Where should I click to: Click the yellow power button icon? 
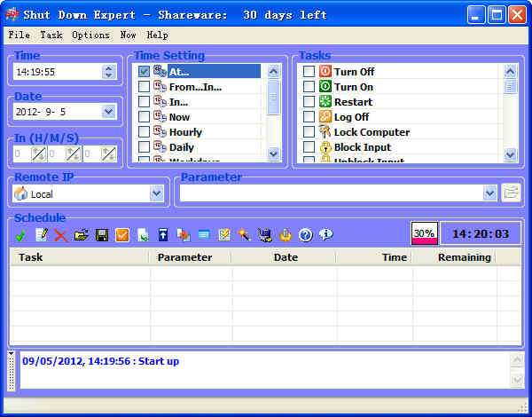[286, 235]
